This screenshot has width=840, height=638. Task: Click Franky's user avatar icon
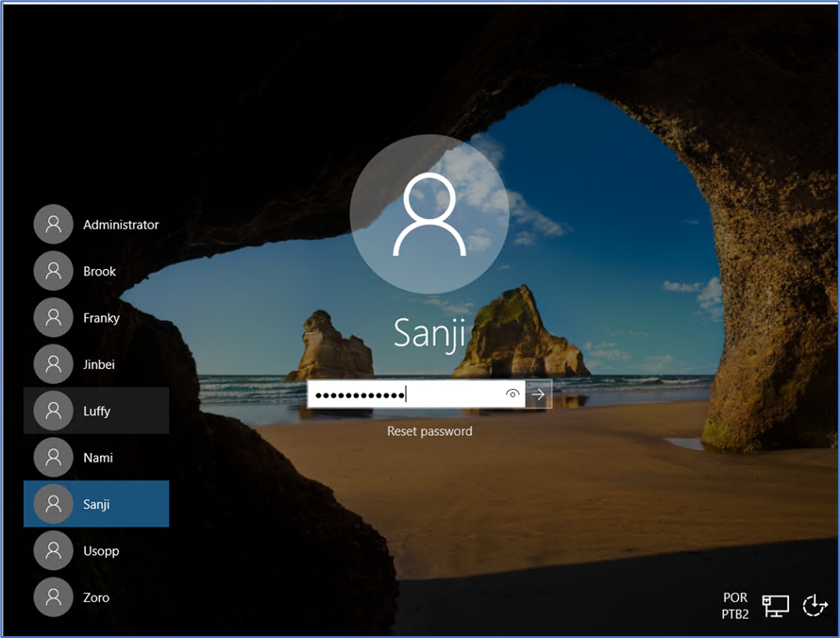click(53, 318)
